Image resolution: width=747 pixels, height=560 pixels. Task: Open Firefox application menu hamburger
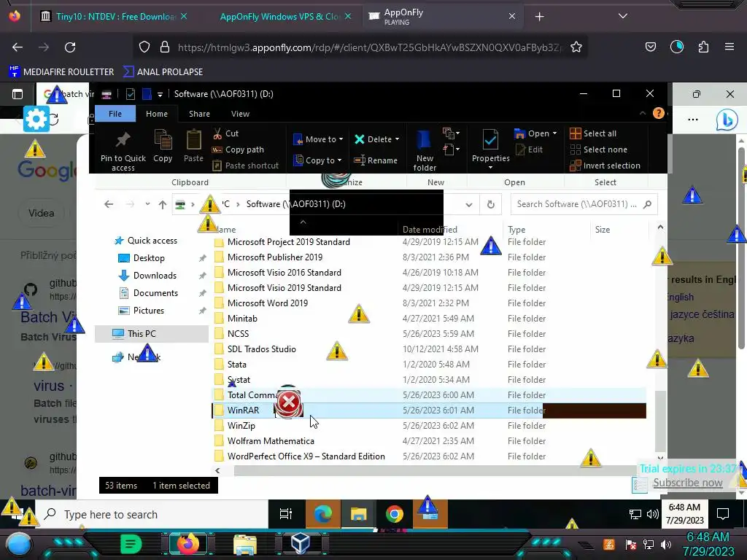[x=729, y=47]
